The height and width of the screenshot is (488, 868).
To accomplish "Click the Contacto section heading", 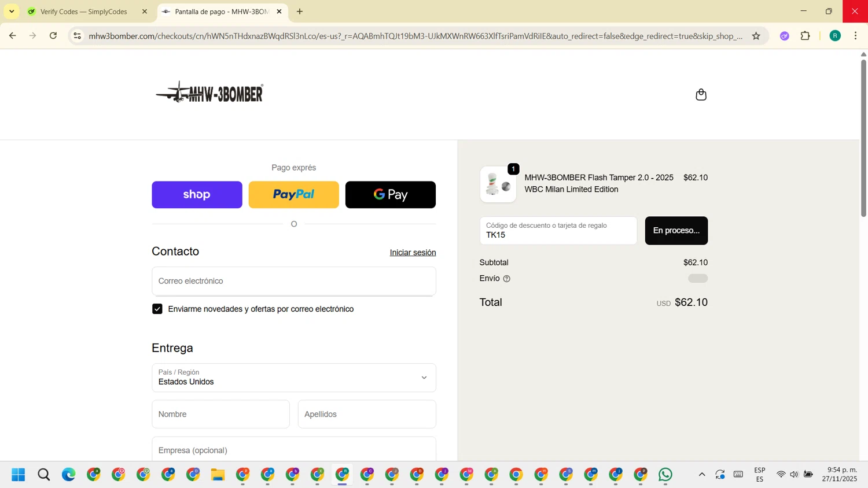I will tap(175, 252).
